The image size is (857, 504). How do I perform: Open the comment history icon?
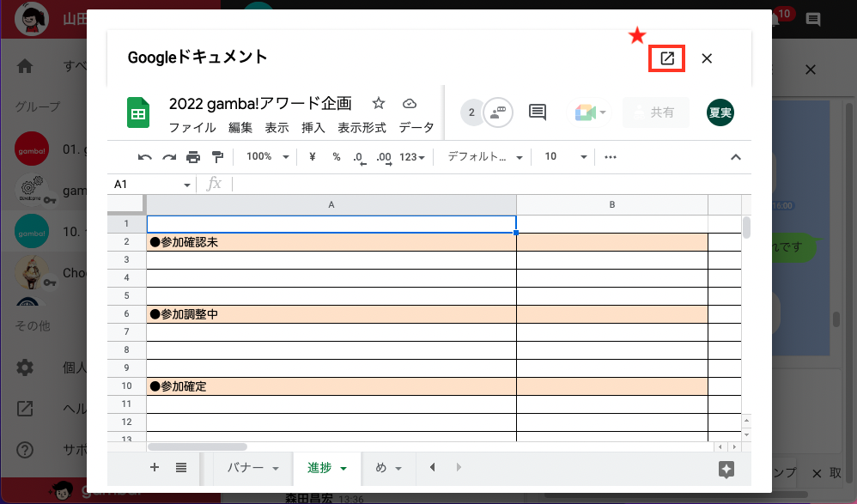tap(538, 112)
